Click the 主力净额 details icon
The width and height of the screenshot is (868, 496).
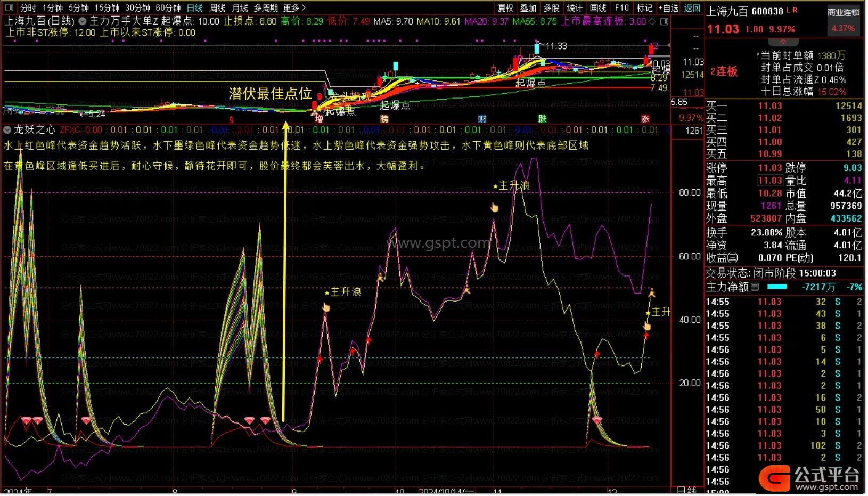point(755,287)
